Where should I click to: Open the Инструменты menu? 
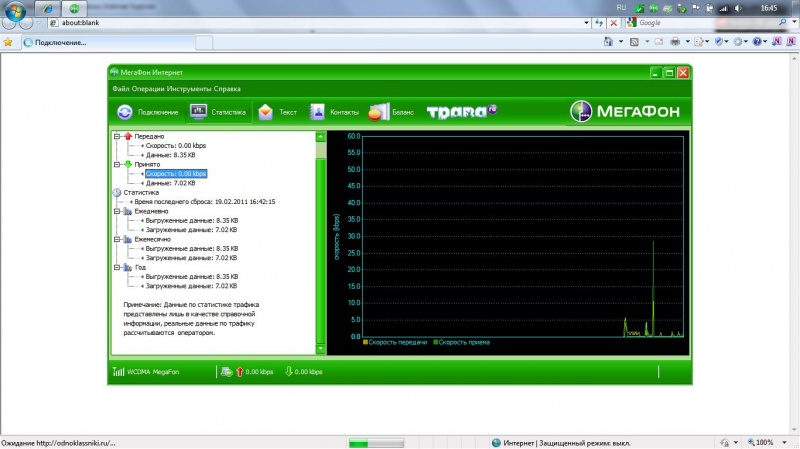(x=189, y=89)
